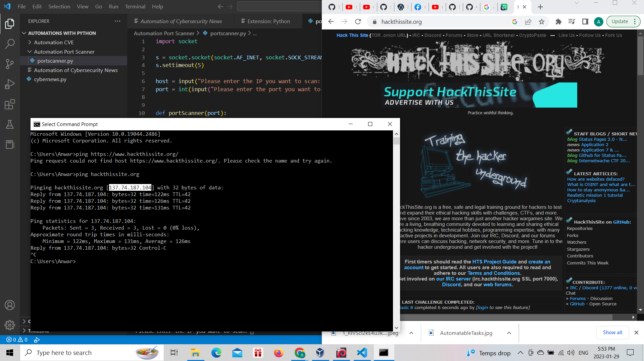Click errors and warnings status indicator
Image resolution: width=644 pixels, height=361 pixels.
pyautogui.click(x=17, y=340)
